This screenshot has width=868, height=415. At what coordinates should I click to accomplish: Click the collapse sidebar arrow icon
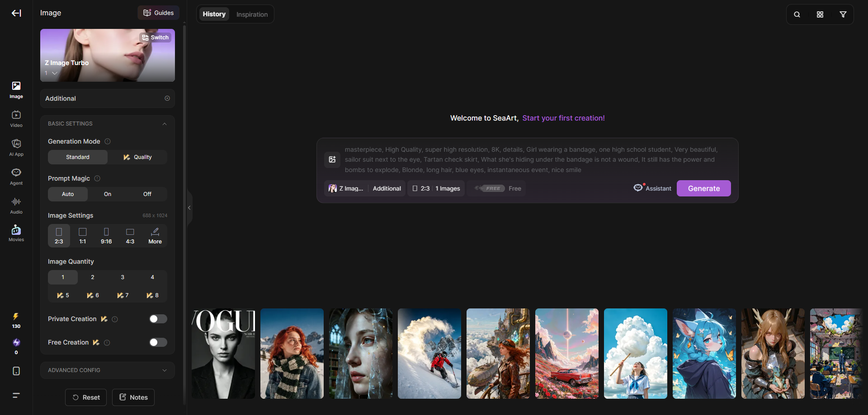(16, 13)
